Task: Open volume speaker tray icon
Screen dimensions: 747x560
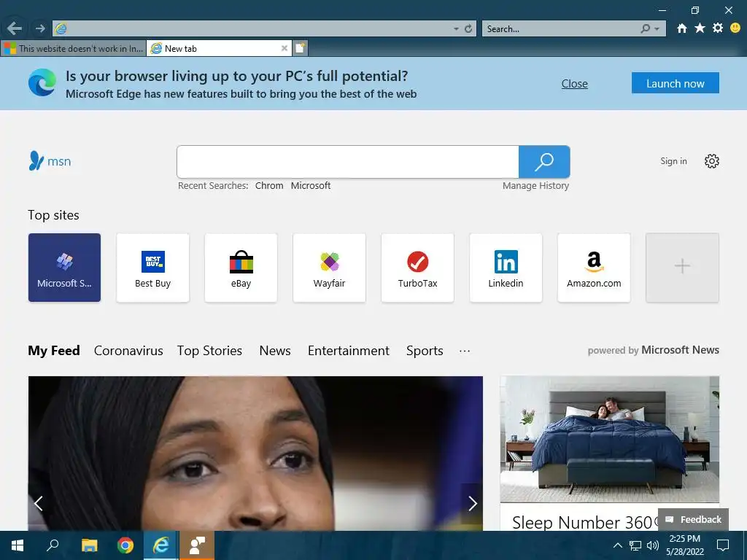Action: [x=653, y=545]
